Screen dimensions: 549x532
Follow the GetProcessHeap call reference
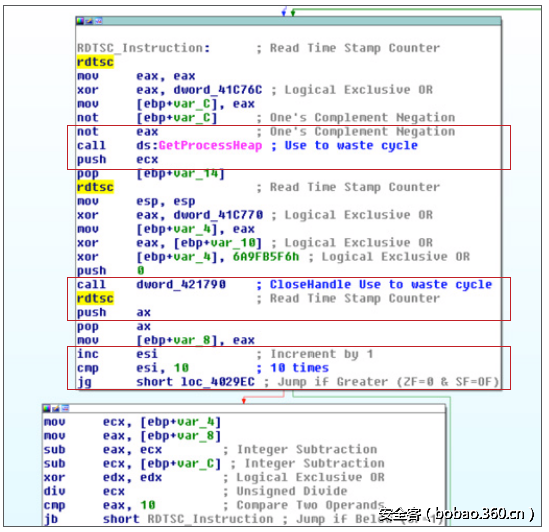click(210, 145)
